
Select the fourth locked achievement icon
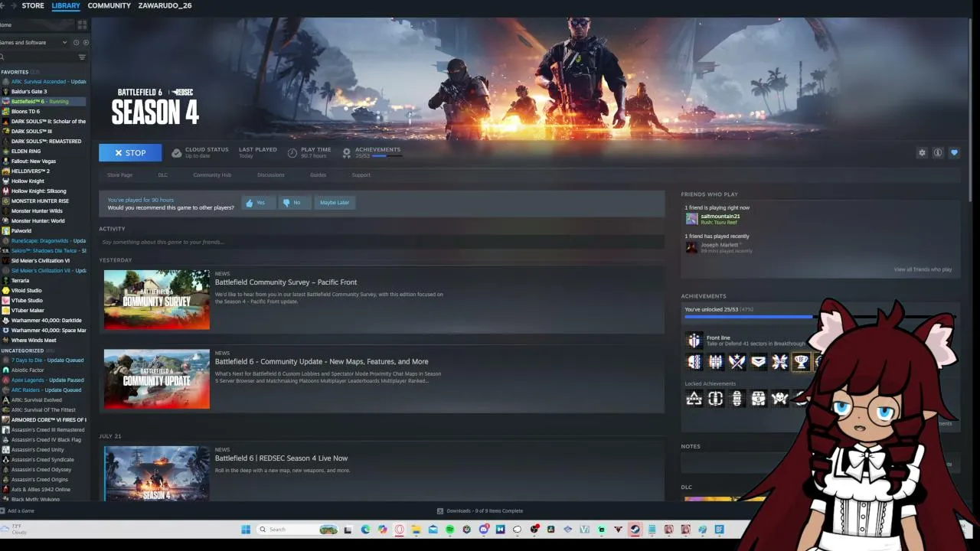(758, 398)
